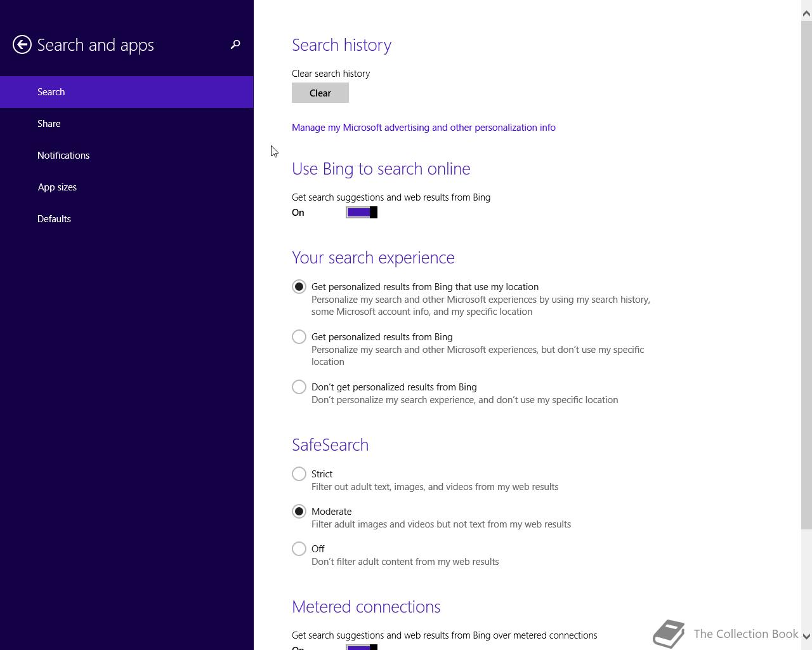Set SafeSearch to Strict
The width and height of the screenshot is (812, 650).
(299, 474)
